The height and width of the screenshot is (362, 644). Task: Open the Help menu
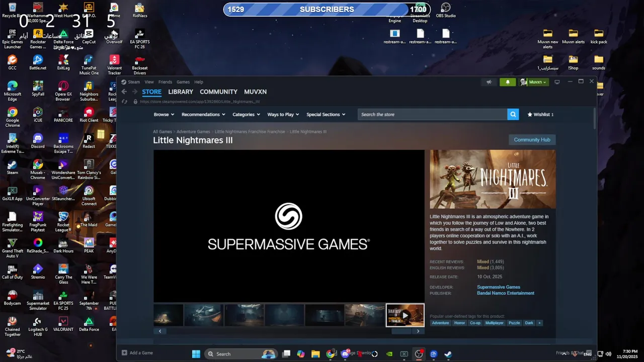coord(199,82)
